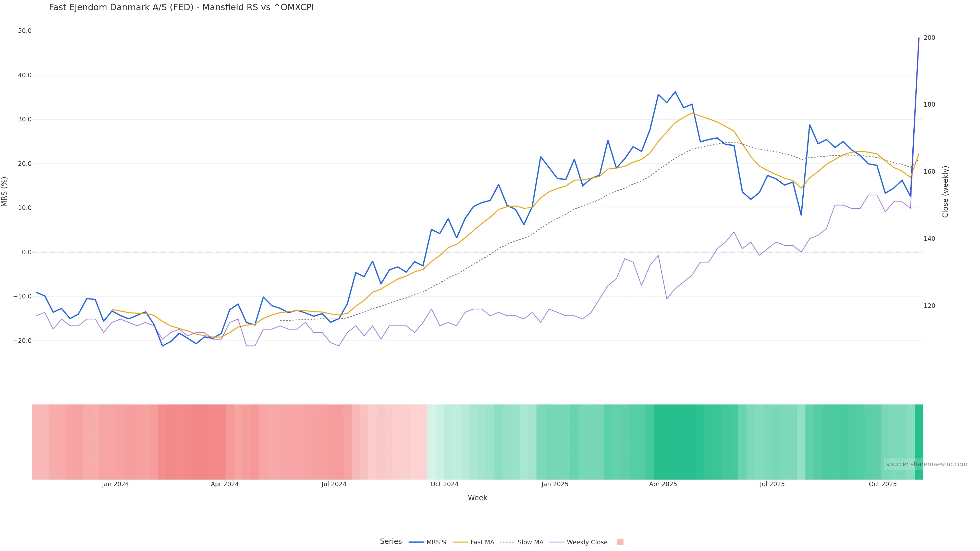Click the Apr 2025 x-axis label
Viewport: 980px width, 551px height.
[663, 484]
